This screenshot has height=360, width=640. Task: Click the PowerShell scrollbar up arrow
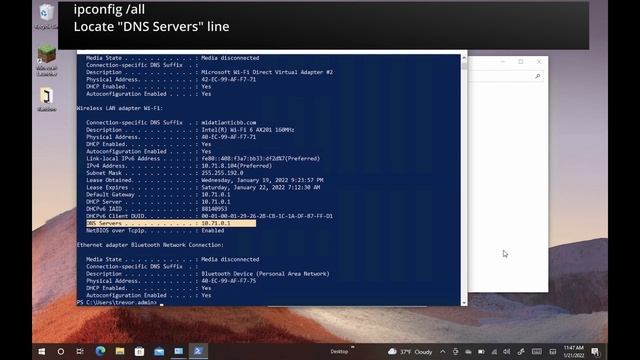pos(464,58)
